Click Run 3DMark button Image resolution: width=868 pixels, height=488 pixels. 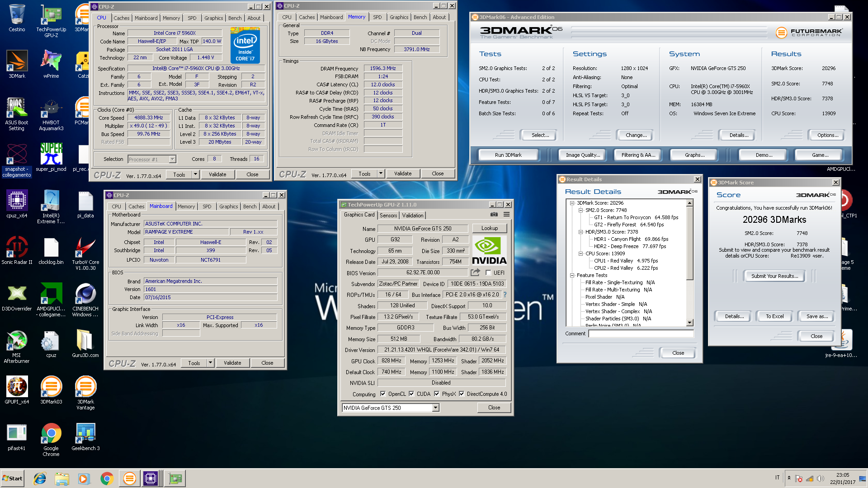click(508, 155)
